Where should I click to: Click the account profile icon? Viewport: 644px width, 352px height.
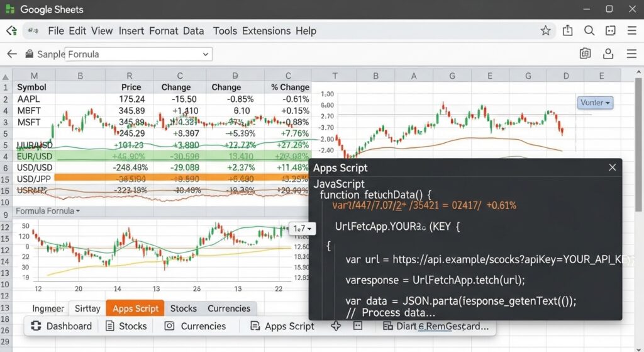[x=608, y=54]
